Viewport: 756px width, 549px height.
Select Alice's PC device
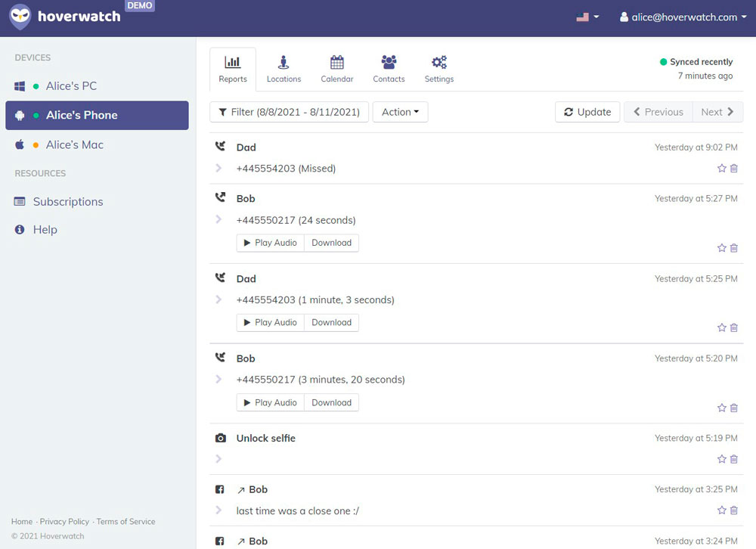[71, 86]
